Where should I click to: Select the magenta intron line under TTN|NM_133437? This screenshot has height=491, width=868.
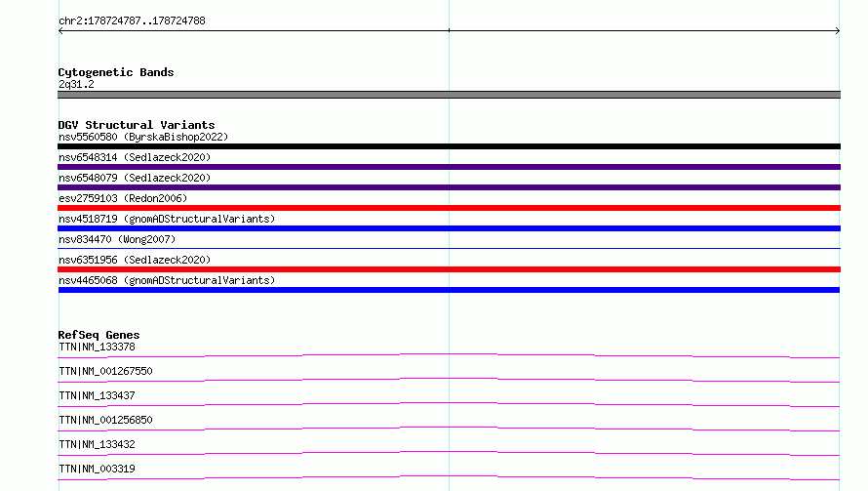449,402
